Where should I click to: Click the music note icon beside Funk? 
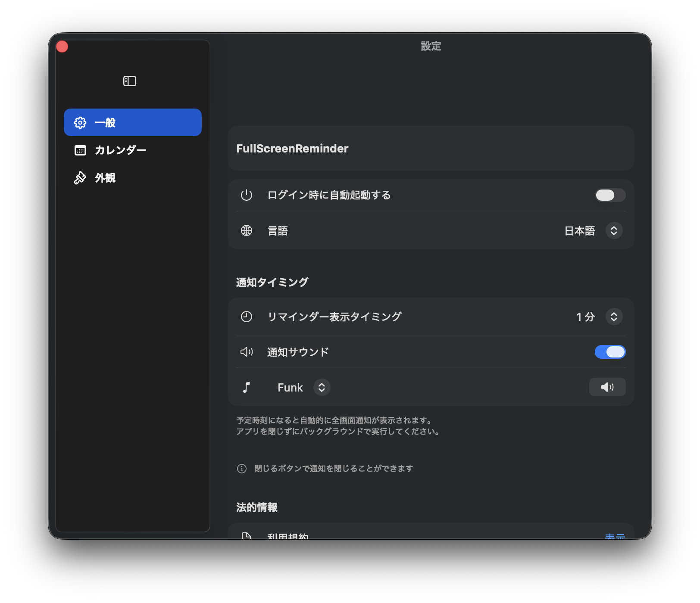point(247,387)
